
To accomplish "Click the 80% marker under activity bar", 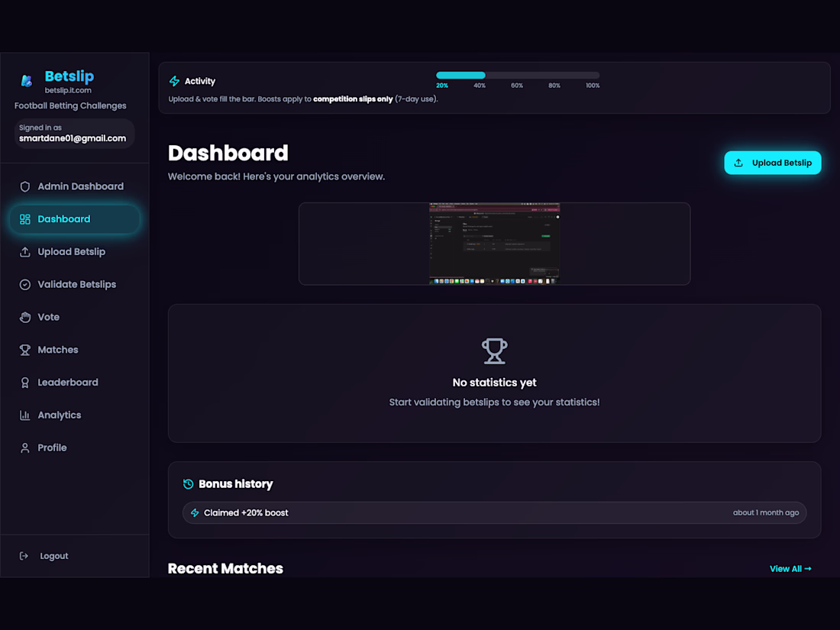I will point(554,86).
